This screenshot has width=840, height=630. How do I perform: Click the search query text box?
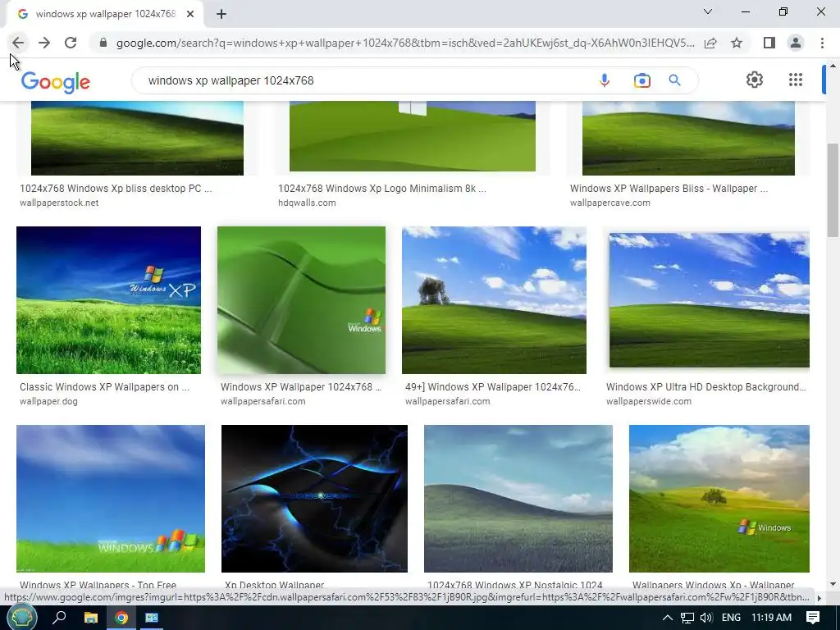[x=364, y=80]
